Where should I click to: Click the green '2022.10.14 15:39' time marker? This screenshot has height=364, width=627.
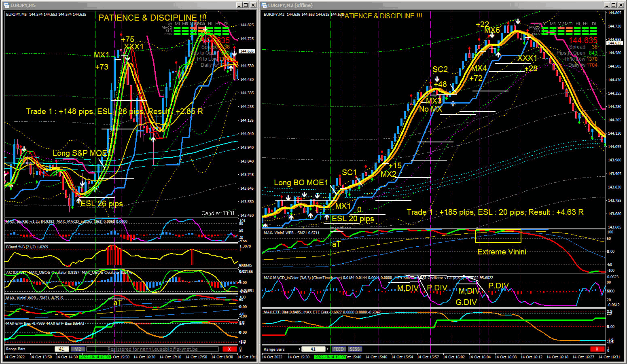pyautogui.click(x=330, y=357)
